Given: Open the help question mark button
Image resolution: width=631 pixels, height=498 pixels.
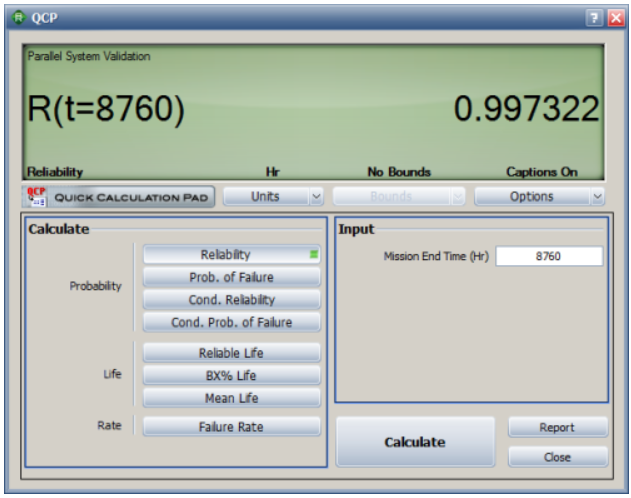Looking at the screenshot, I should pyautogui.click(x=594, y=18).
